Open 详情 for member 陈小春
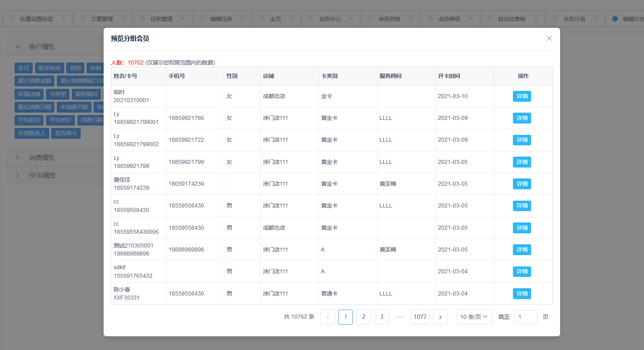Image resolution: width=644 pixels, height=350 pixels. coord(522,294)
